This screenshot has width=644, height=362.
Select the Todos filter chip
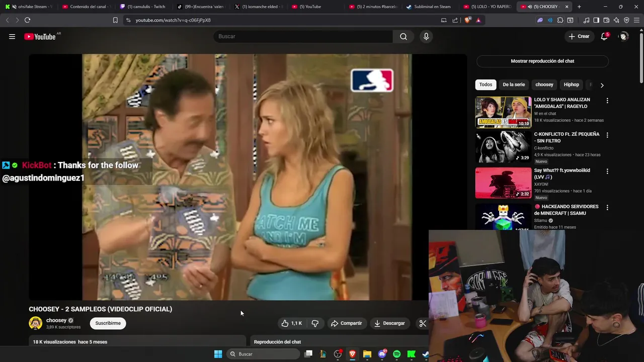coord(486,84)
